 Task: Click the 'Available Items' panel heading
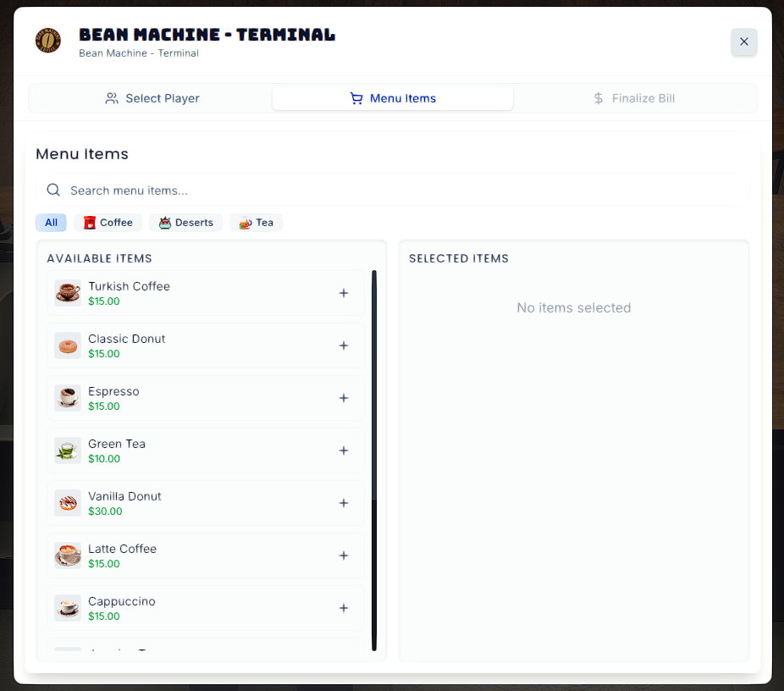pos(99,258)
